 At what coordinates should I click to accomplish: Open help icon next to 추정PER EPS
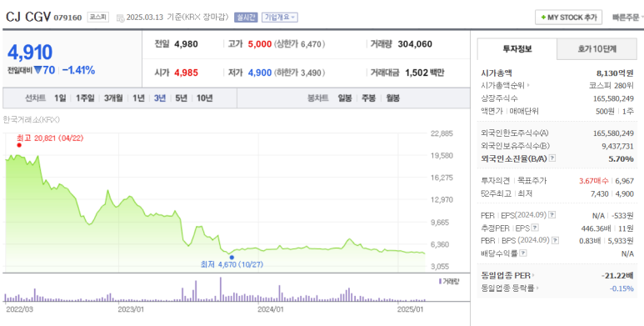(x=535, y=228)
